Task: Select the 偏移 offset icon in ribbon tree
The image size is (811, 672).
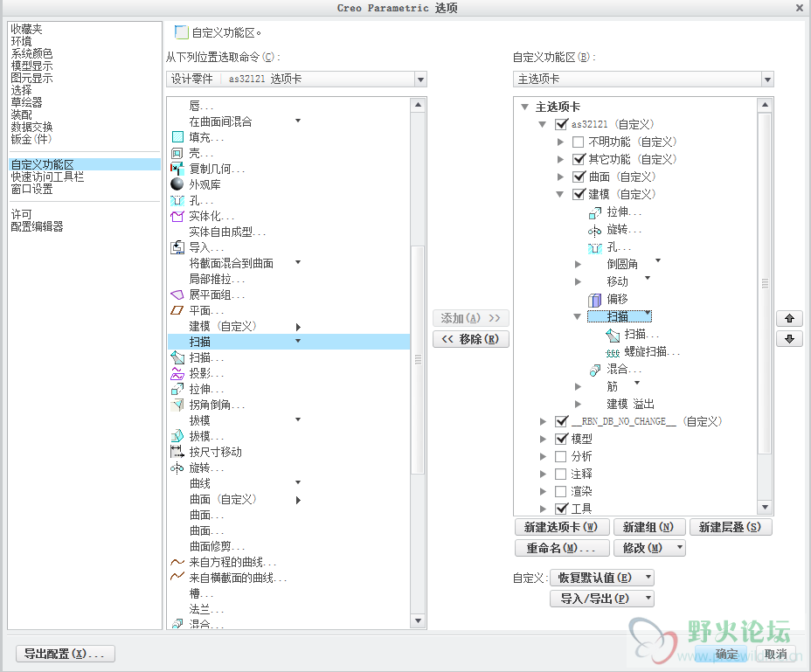Action: (595, 300)
